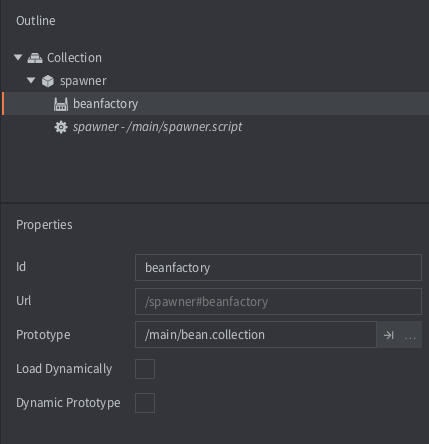The width and height of the screenshot is (429, 444).
Task: Browse for Prototype using the ellipsis button
Action: [410, 335]
